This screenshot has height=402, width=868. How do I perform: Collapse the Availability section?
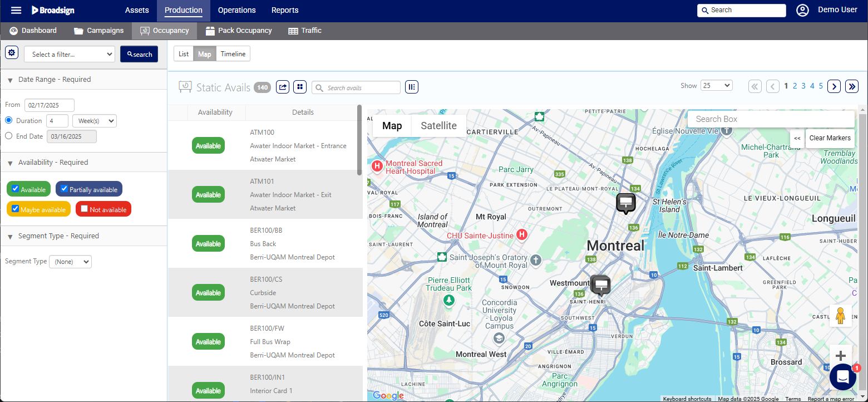[x=10, y=163]
